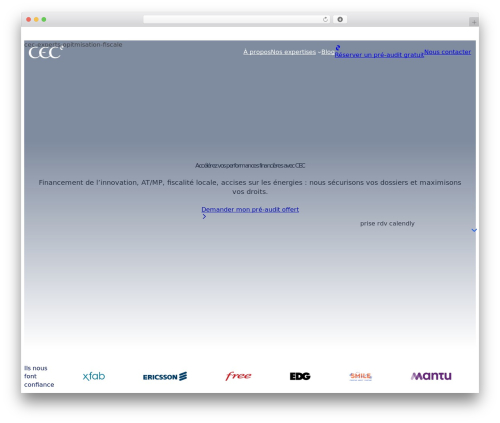
Task: Click the Financement de l'innovation paragraph
Action: 250,187
